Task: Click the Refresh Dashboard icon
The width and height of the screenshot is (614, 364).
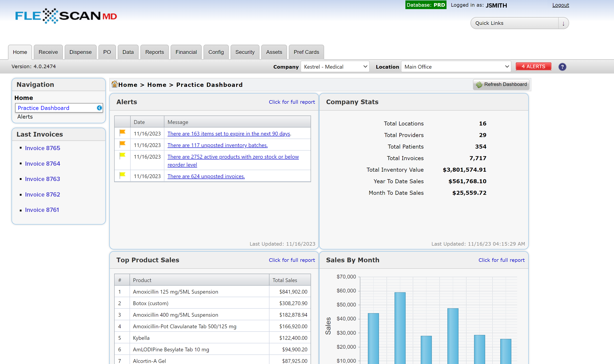Action: (x=479, y=84)
